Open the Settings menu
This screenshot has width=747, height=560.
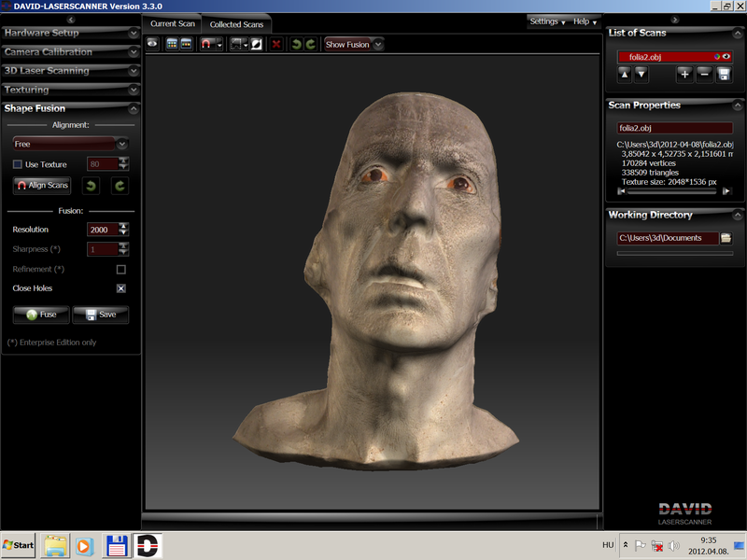click(547, 21)
